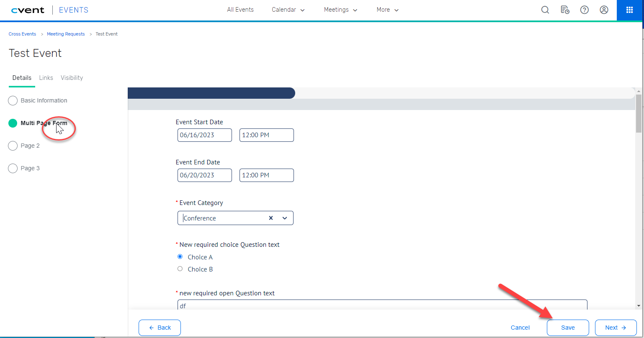Open the reports clipboard icon
644x338 pixels.
[x=565, y=10]
